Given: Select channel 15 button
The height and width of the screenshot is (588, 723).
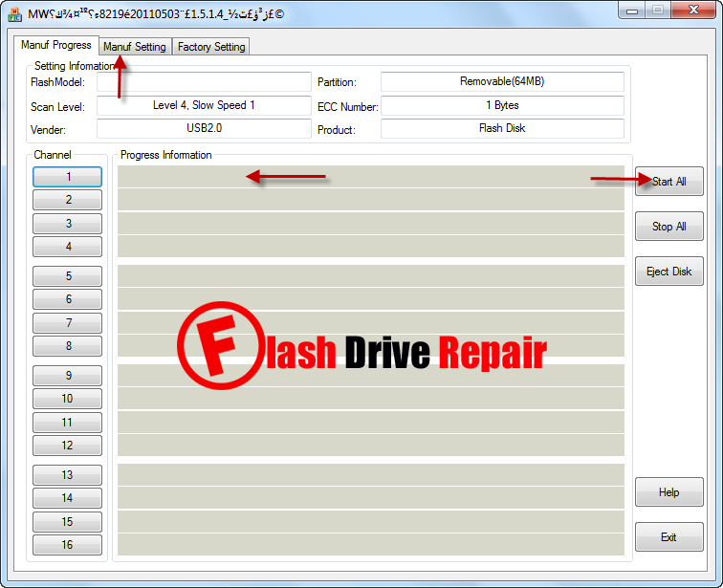Looking at the screenshot, I should tap(67, 522).
